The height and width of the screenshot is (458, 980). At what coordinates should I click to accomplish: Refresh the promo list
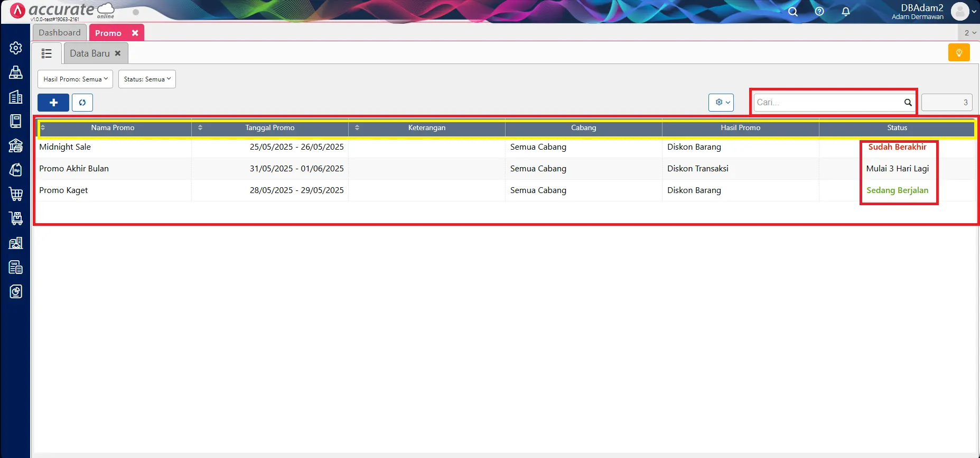pyautogui.click(x=82, y=103)
